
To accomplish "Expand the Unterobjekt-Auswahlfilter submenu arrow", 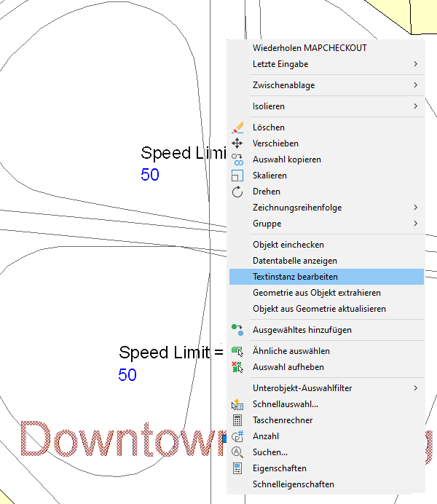I will 415,388.
